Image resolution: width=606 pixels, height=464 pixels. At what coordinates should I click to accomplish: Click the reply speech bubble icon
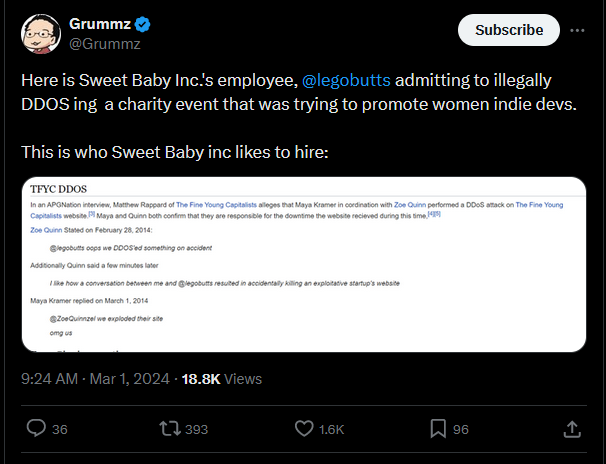tap(36, 428)
